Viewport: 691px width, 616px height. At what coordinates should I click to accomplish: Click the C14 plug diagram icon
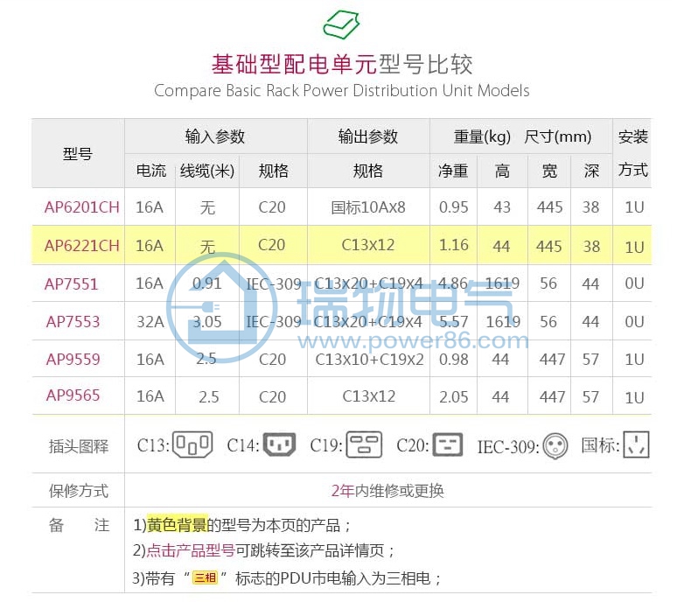click(x=279, y=444)
